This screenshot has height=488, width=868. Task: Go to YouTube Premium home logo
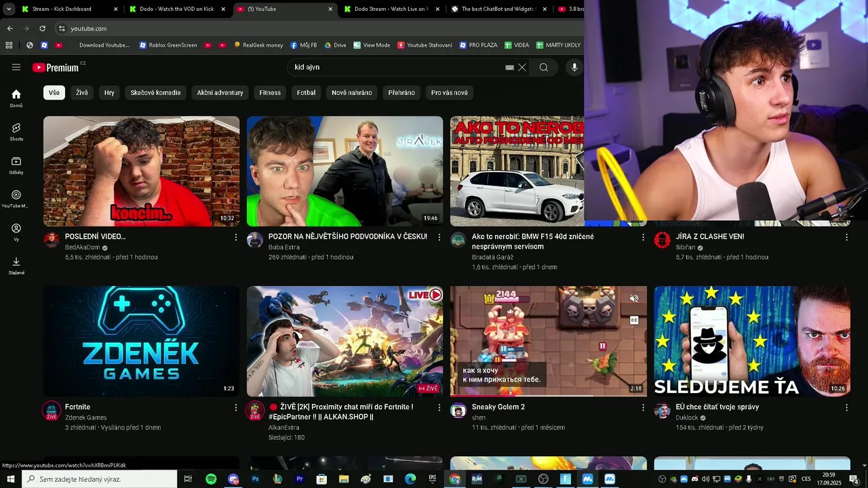click(56, 67)
